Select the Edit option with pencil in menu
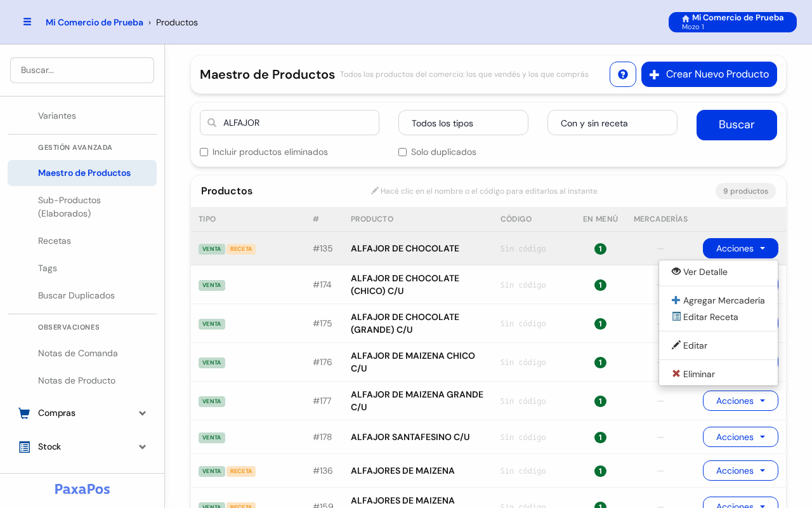 pyautogui.click(x=718, y=345)
